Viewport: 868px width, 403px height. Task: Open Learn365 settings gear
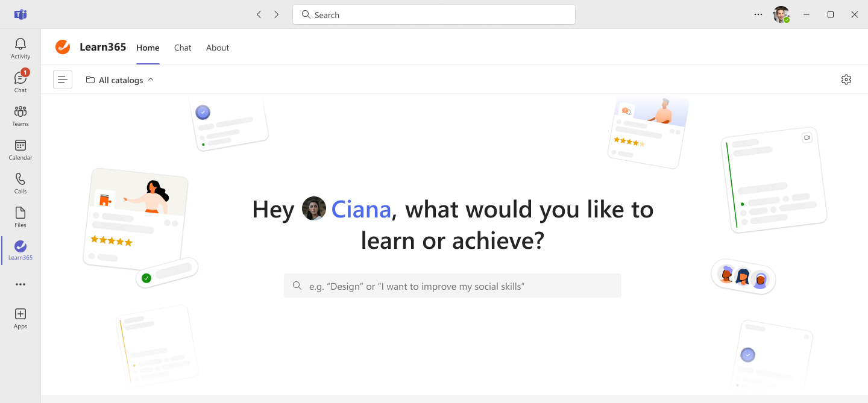(x=846, y=80)
